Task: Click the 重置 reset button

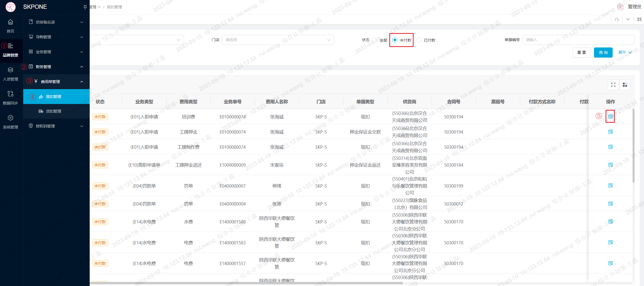Action: [x=581, y=53]
